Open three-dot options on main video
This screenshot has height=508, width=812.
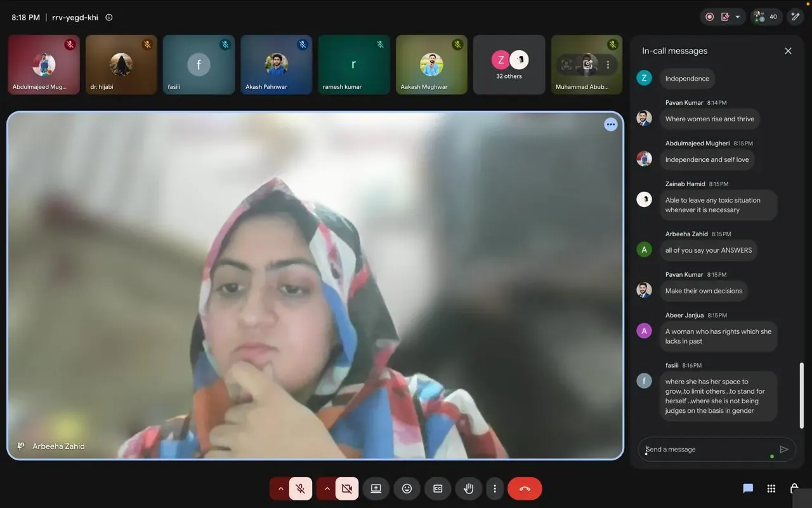[x=611, y=124]
